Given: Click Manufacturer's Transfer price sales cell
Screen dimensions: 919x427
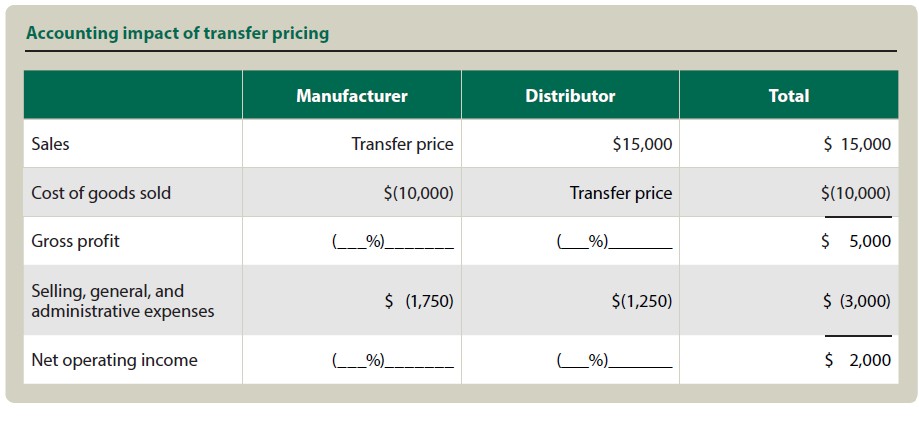Looking at the screenshot, I should [402, 144].
